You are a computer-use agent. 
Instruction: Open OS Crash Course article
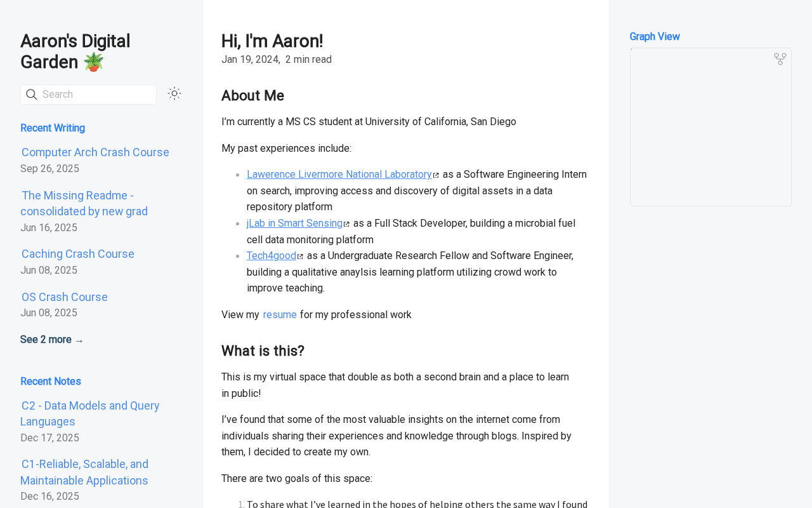click(x=65, y=297)
